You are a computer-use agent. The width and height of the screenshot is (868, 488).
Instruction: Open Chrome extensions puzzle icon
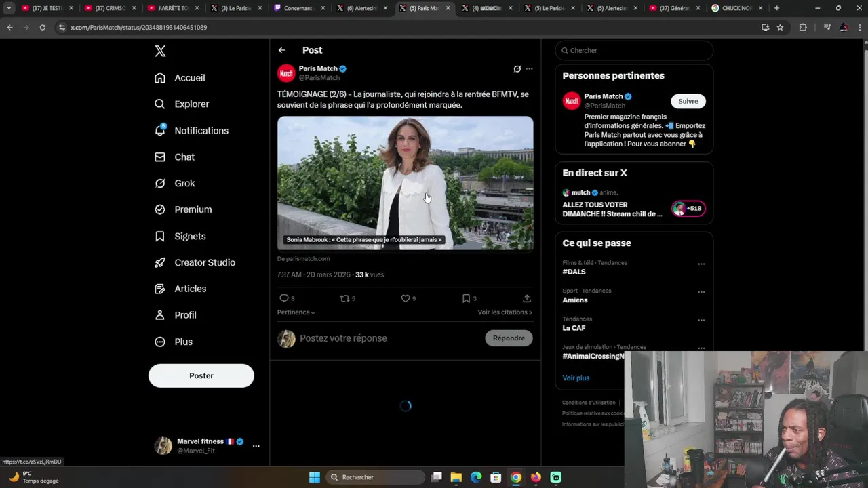(x=803, y=27)
